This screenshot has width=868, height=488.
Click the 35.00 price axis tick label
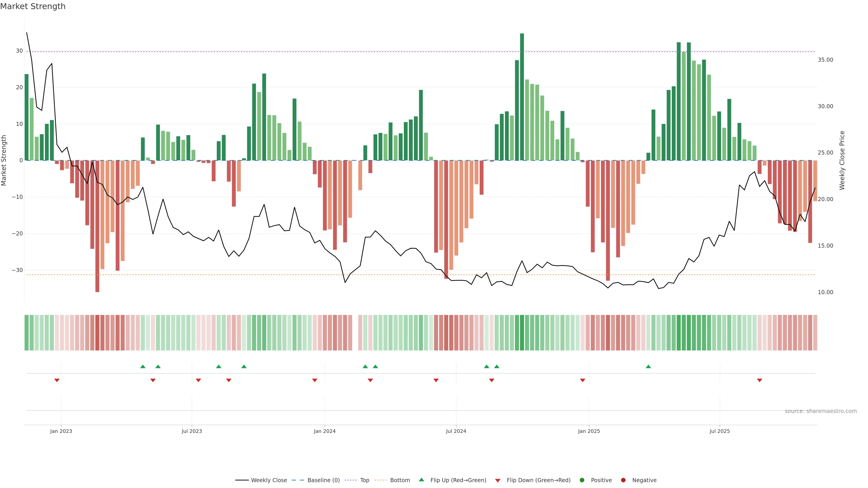825,60
